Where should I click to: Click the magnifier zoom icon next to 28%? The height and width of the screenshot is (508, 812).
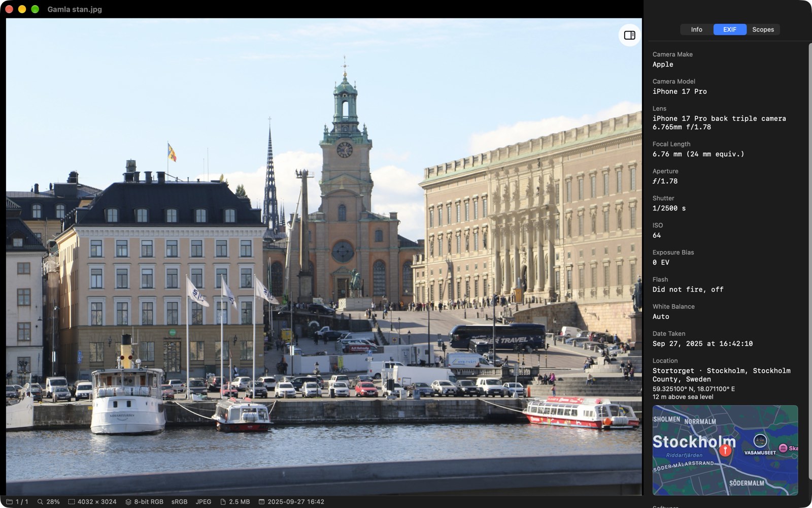coord(40,501)
